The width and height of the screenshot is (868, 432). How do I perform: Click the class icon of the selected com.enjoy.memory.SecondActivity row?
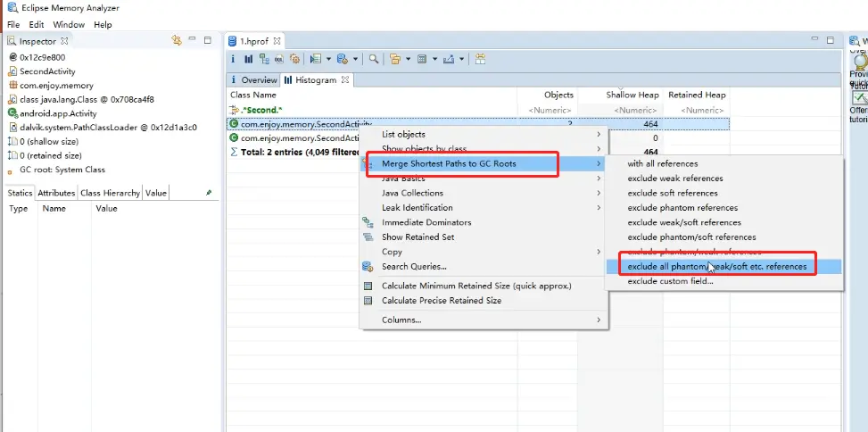click(x=234, y=124)
